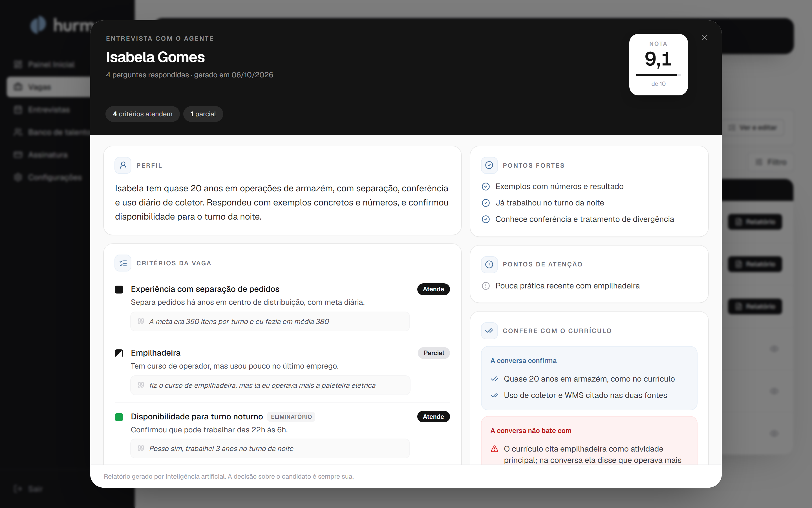Click the green square beside Disponibilidade para turno noturno
The height and width of the screenshot is (508, 812).
click(119, 417)
